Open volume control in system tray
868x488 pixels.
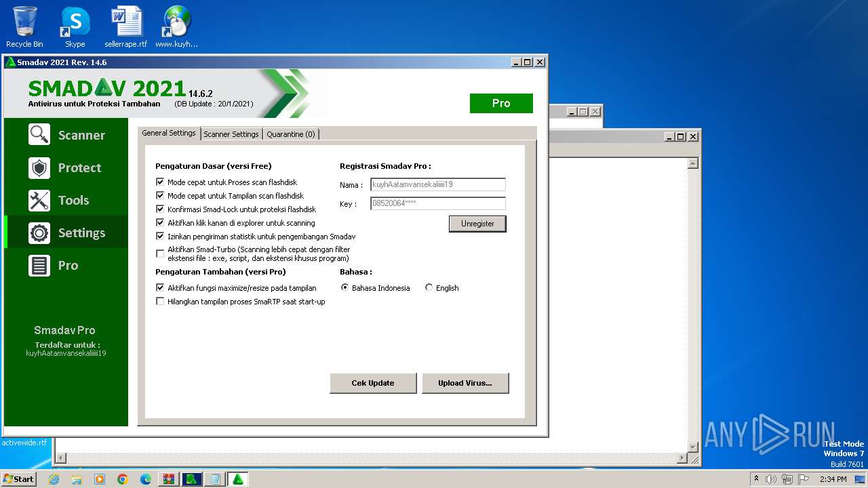coord(771,479)
